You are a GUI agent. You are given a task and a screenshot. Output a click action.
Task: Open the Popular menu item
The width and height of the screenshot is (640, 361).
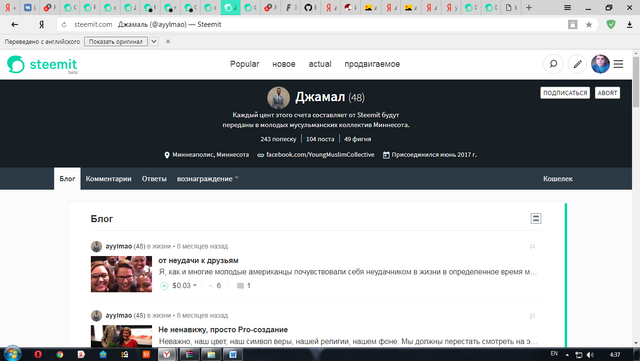tap(244, 64)
